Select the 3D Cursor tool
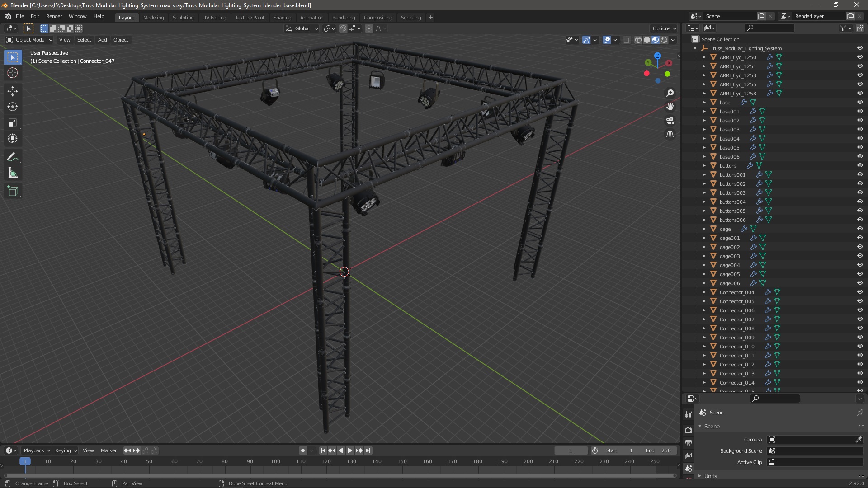Viewport: 868px width, 488px height. [x=13, y=73]
